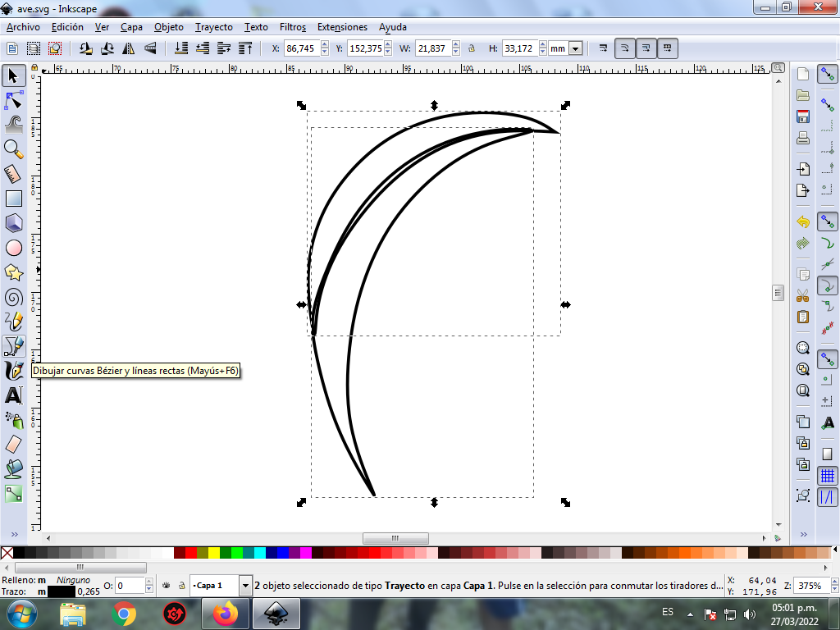Choose the Calligraphy pen tool
This screenshot has width=840, height=630.
point(14,371)
